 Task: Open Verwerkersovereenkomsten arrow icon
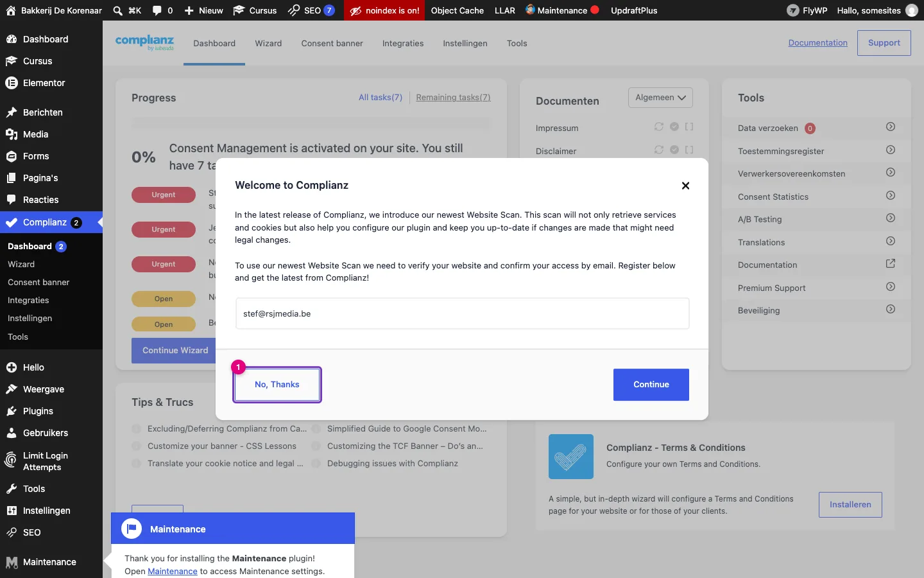(891, 172)
